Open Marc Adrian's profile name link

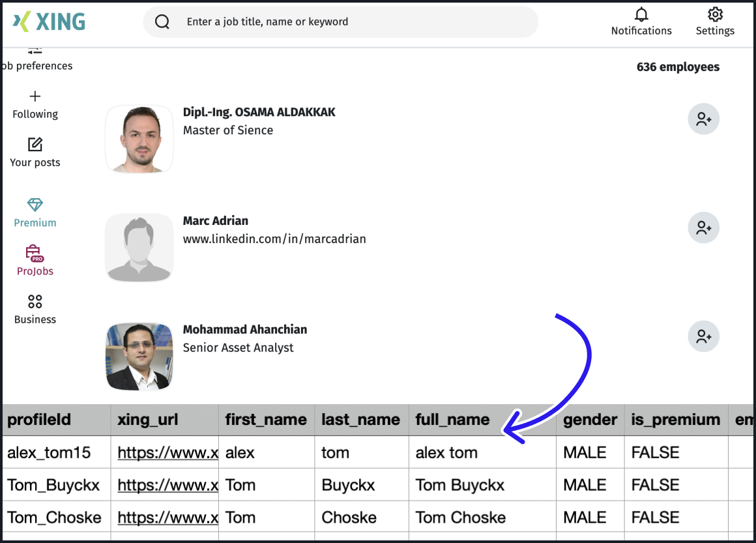coord(216,220)
